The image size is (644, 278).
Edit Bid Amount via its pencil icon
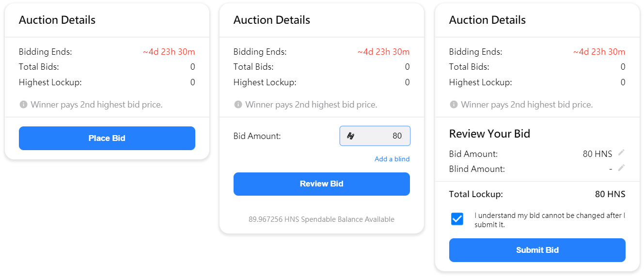coord(621,153)
